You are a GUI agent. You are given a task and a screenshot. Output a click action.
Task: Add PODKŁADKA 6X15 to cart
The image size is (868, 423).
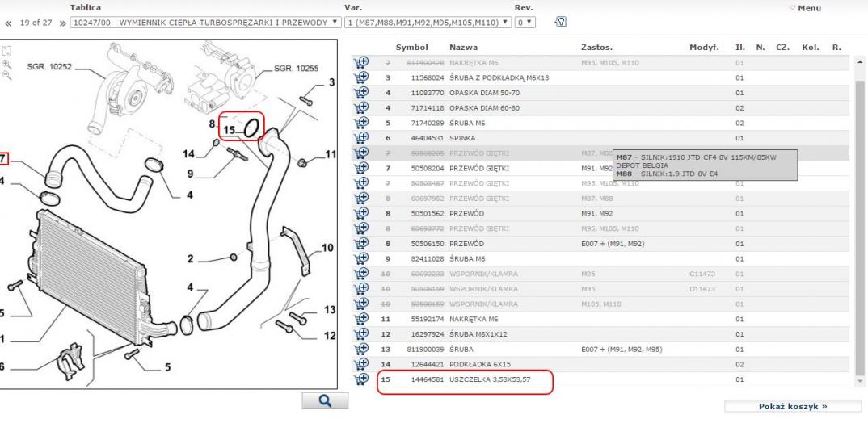point(361,364)
